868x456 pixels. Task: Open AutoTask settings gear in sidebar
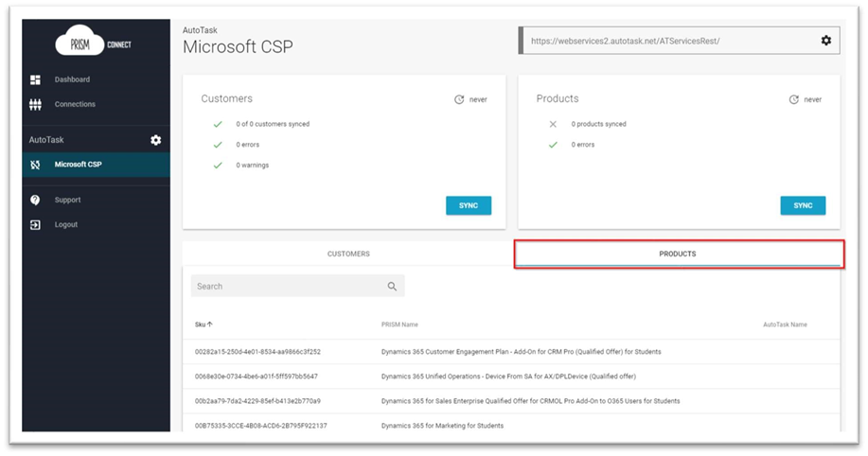156,140
